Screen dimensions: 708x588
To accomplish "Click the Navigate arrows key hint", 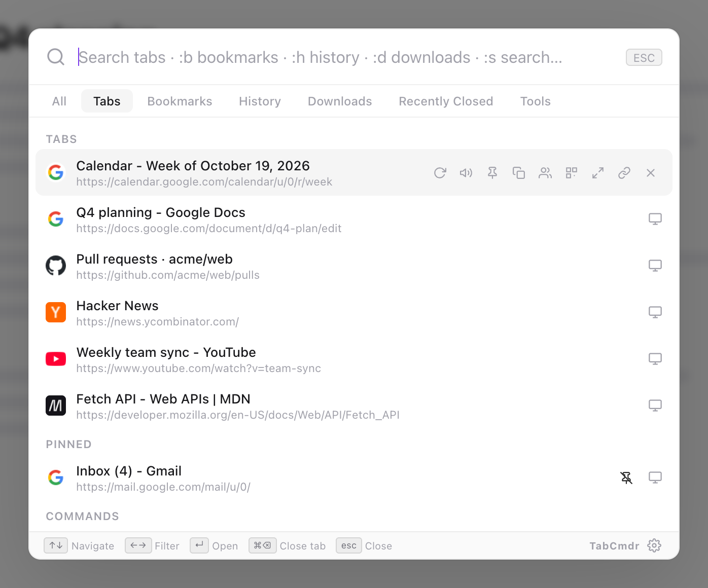I will click(79, 545).
